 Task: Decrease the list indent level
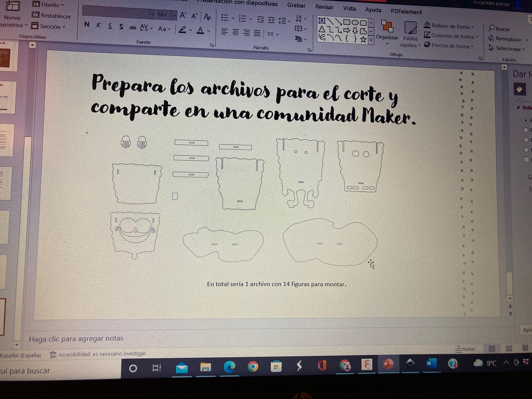point(260,19)
